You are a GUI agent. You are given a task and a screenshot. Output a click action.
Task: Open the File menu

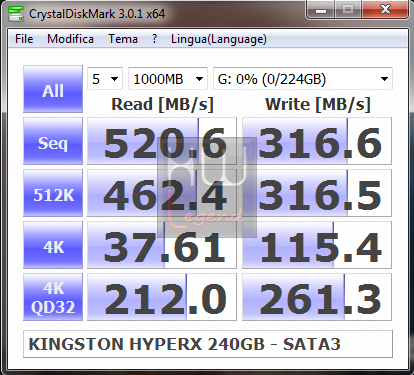24,39
